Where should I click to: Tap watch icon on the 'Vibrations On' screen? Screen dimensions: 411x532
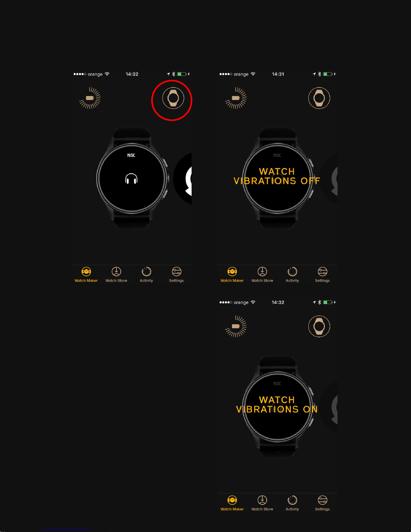(319, 326)
